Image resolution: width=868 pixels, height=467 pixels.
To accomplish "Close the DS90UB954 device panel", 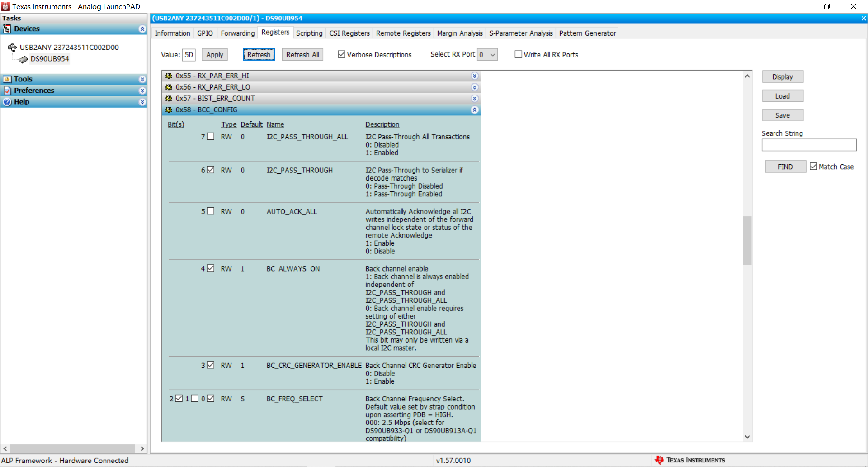I will [x=863, y=19].
